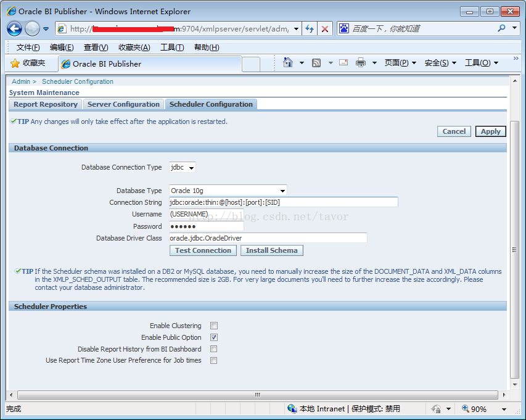Stop loading with the red X icon
This screenshot has height=420, width=526.
(x=325, y=28)
